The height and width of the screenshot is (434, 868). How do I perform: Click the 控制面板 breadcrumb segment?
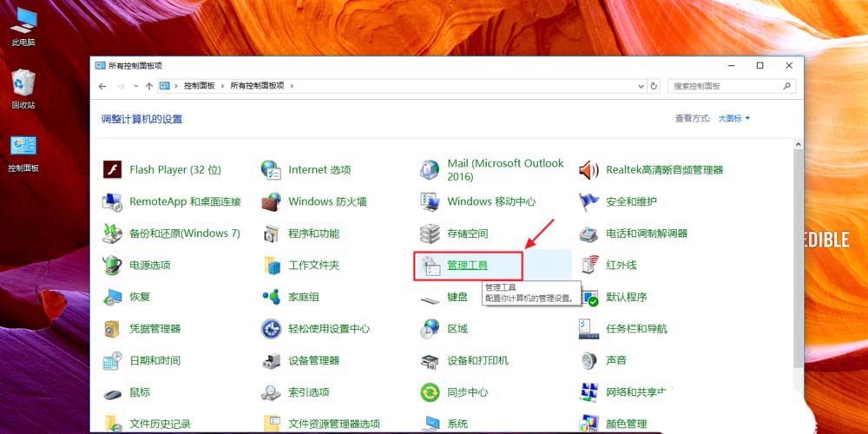200,86
